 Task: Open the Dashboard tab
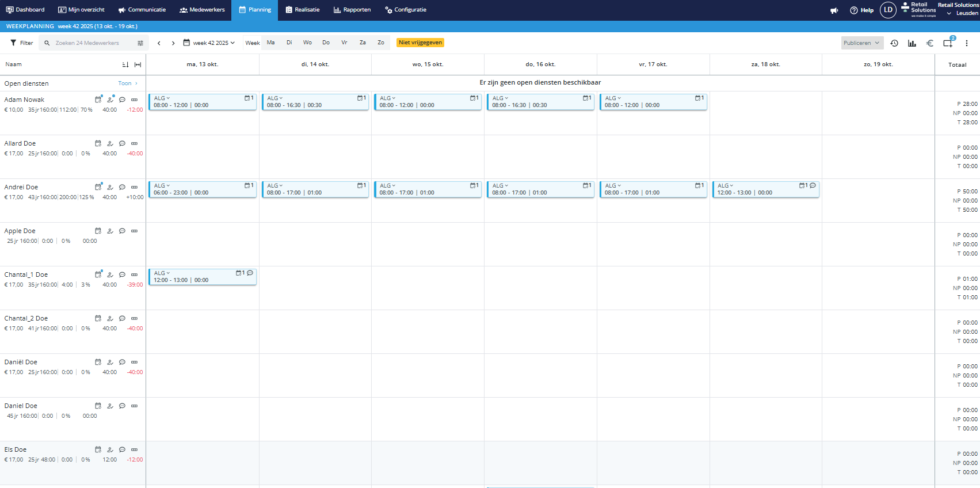coord(25,10)
